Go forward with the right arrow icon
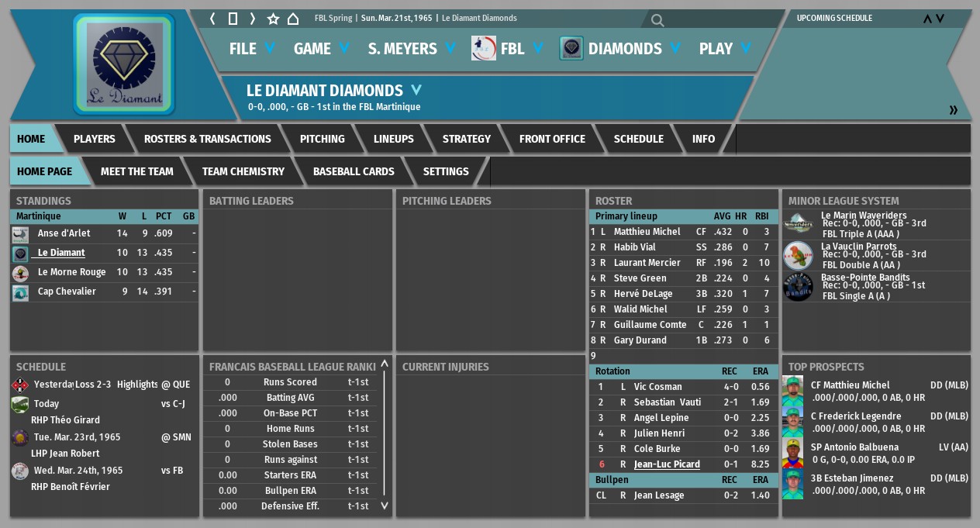980x528 pixels. (x=252, y=19)
